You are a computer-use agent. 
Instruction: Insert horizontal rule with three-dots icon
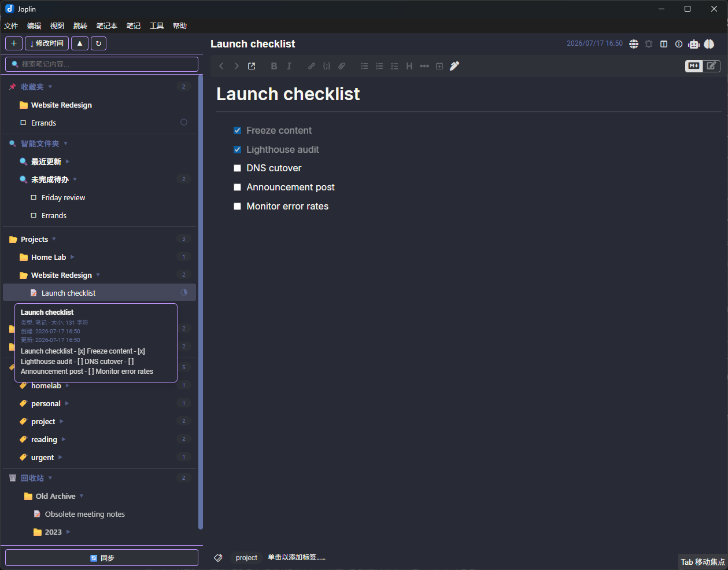coord(424,66)
